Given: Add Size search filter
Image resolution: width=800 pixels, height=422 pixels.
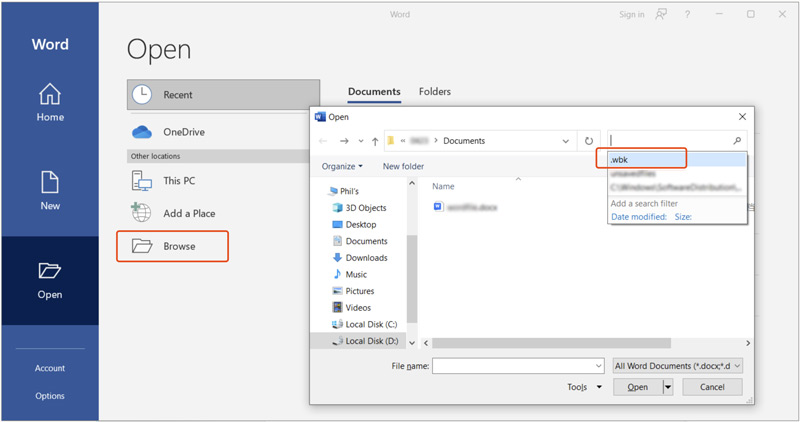Looking at the screenshot, I should pos(683,217).
